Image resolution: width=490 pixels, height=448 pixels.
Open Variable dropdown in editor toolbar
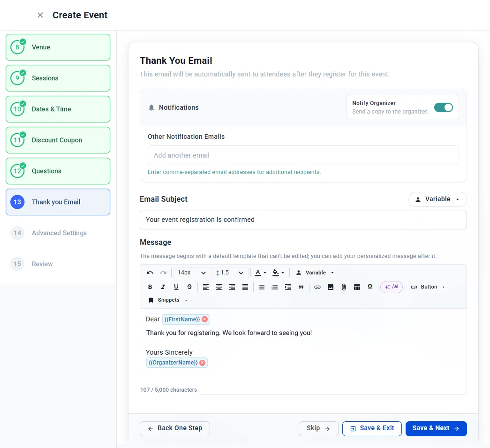coord(315,273)
